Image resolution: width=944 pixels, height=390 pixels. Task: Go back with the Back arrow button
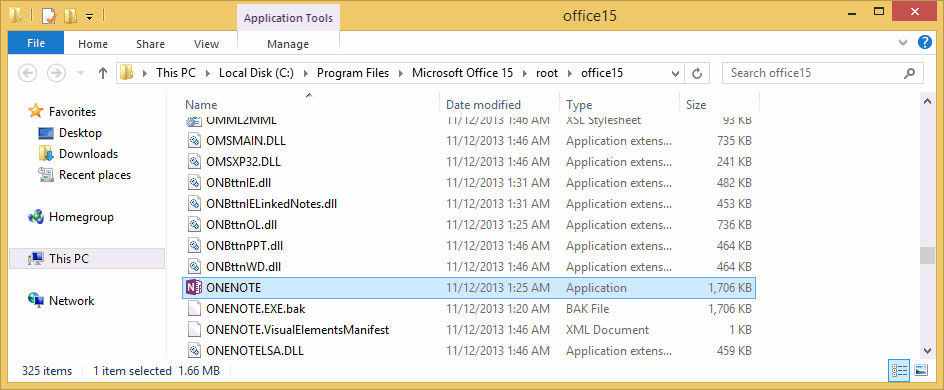[28, 73]
